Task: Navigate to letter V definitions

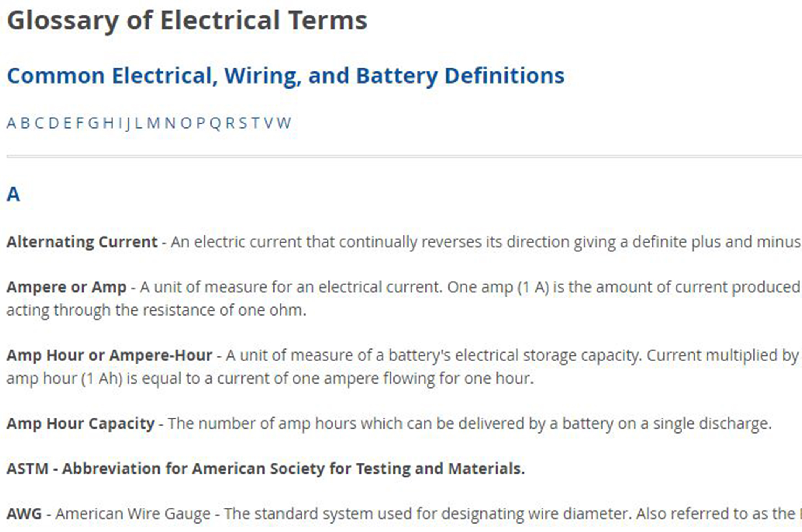Action: (x=268, y=123)
